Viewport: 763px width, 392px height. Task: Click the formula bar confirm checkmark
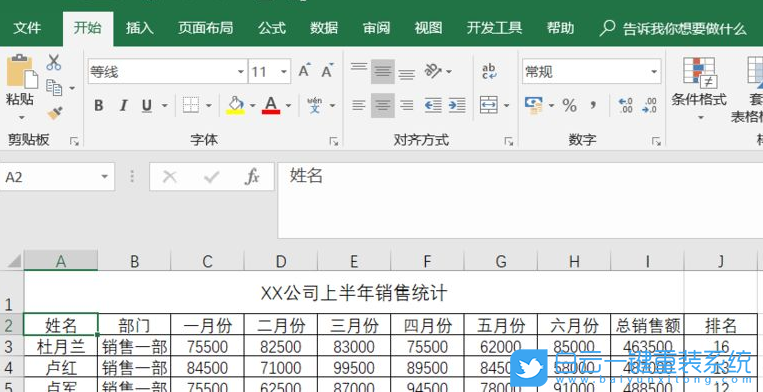[211, 177]
